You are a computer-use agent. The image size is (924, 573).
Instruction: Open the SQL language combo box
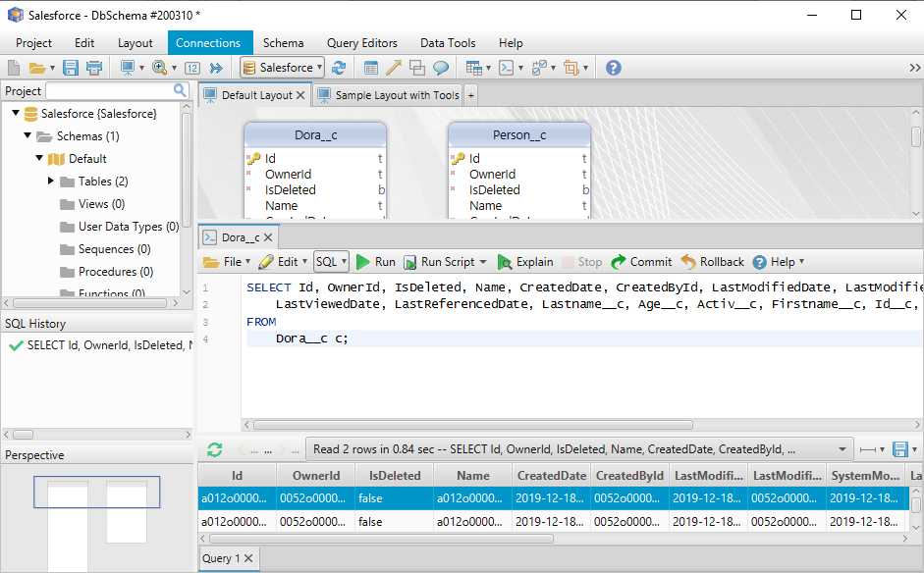[331, 261]
